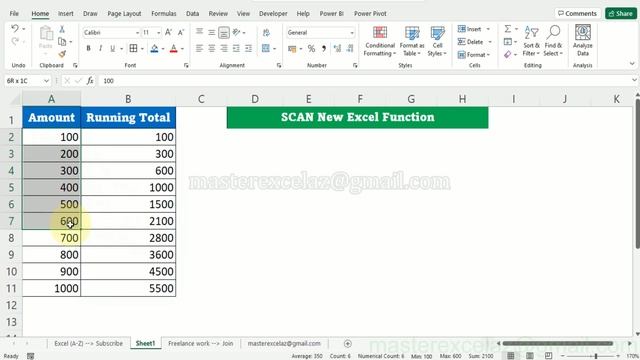Screen dimensions: 640x360
Task: Click the Borders grid icon
Action: point(133,49)
